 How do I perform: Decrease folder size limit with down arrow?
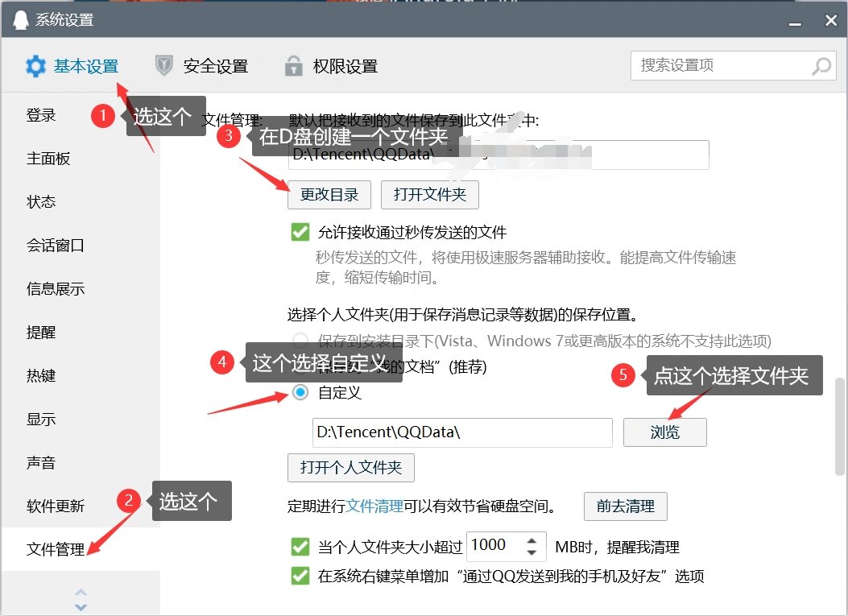click(532, 552)
